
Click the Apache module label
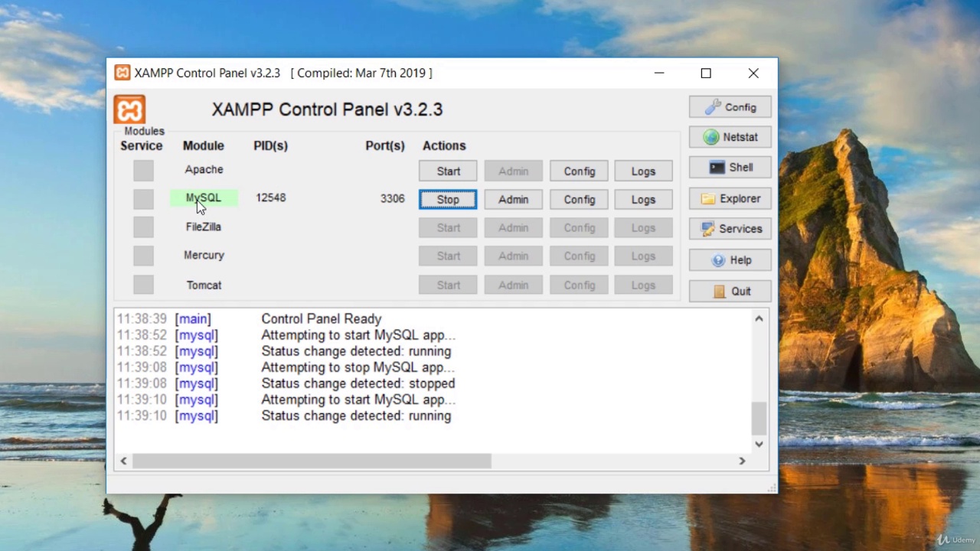pos(204,169)
